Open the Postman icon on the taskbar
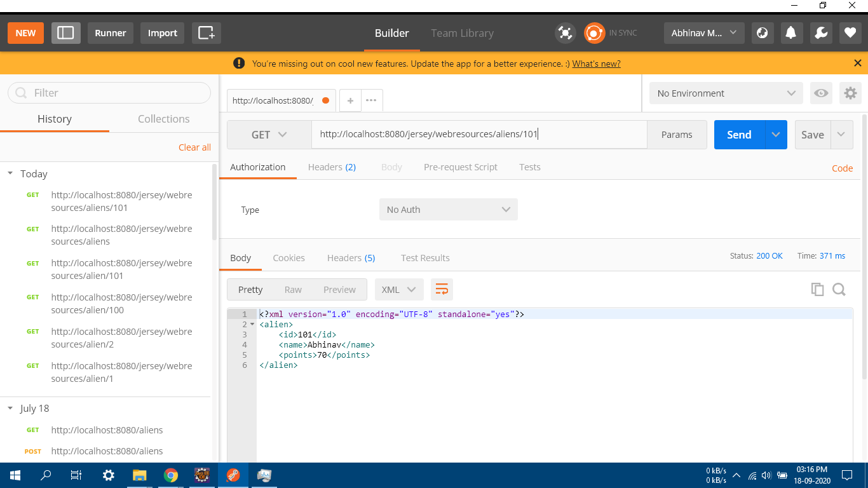 (233, 475)
